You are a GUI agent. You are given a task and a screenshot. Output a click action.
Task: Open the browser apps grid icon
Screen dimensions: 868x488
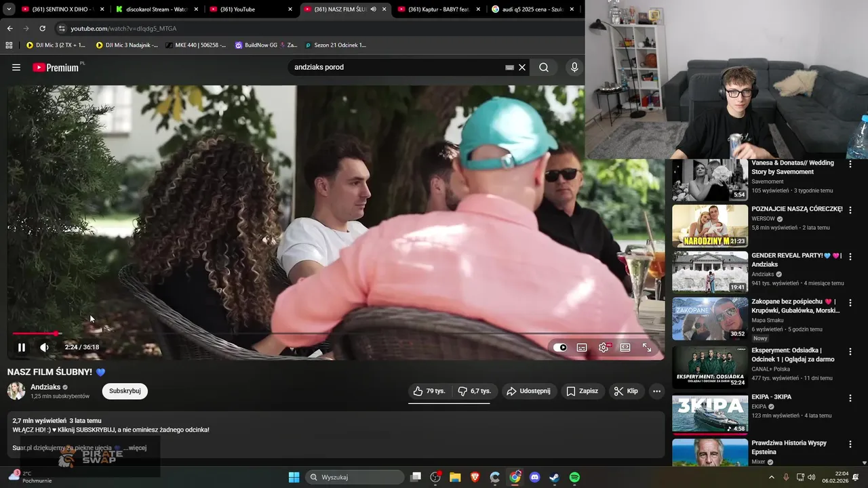pyautogui.click(x=9, y=45)
